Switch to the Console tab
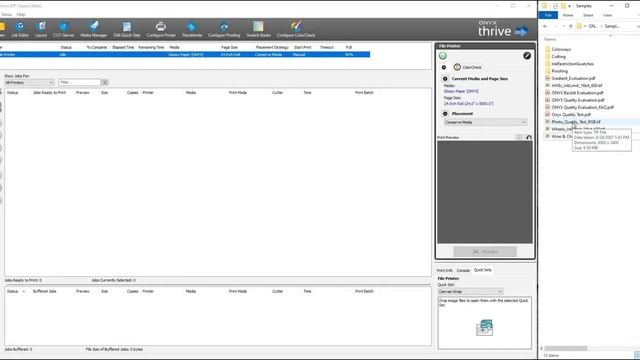The image size is (640, 360). pyautogui.click(x=463, y=270)
